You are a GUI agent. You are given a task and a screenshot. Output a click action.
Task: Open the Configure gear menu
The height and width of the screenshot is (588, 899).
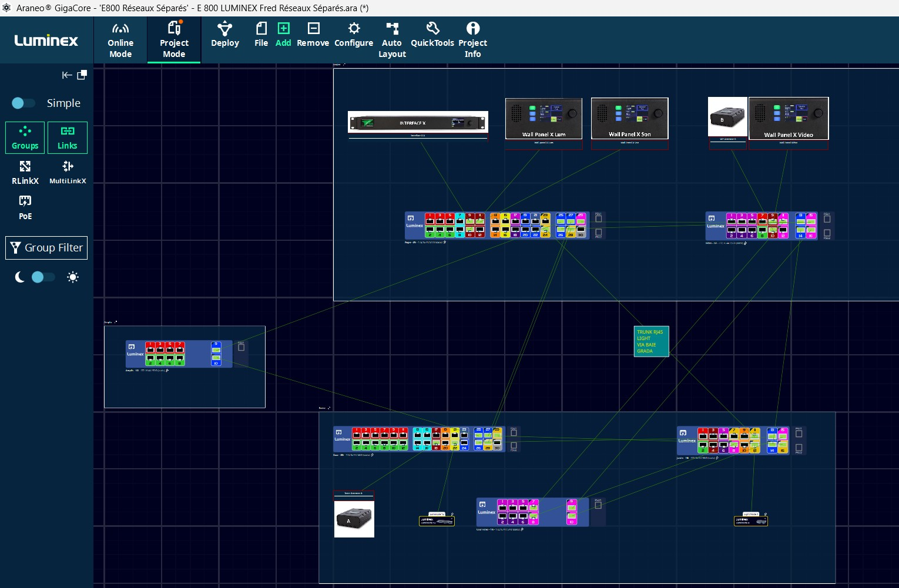[x=354, y=35]
